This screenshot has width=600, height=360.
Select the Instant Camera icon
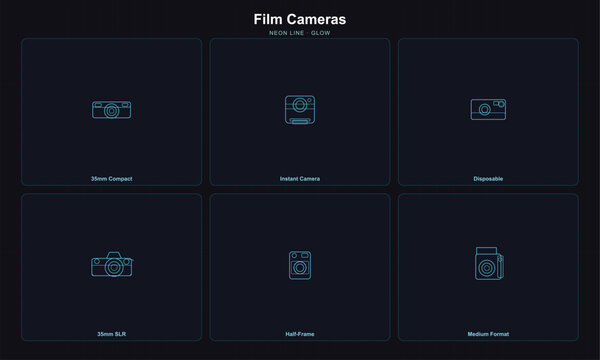300,110
